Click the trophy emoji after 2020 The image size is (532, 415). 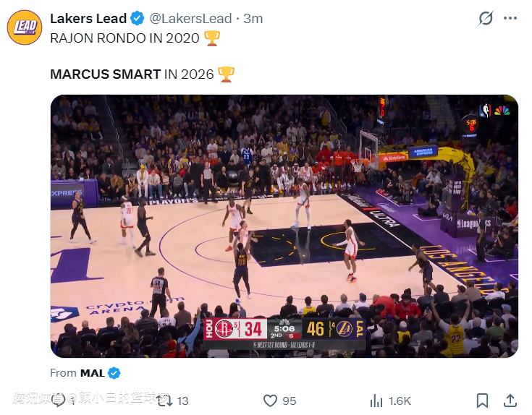pos(212,38)
